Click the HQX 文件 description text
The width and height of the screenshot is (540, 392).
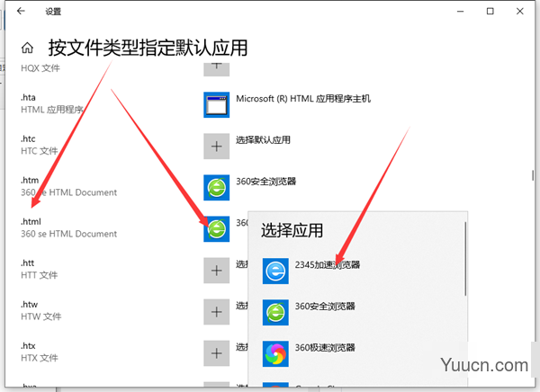pos(40,68)
